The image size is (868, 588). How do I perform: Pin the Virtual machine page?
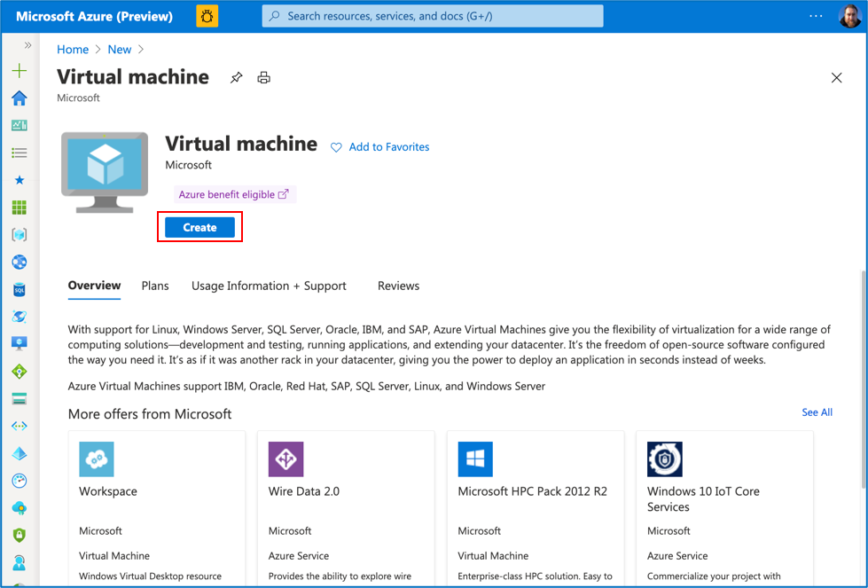coord(237,77)
